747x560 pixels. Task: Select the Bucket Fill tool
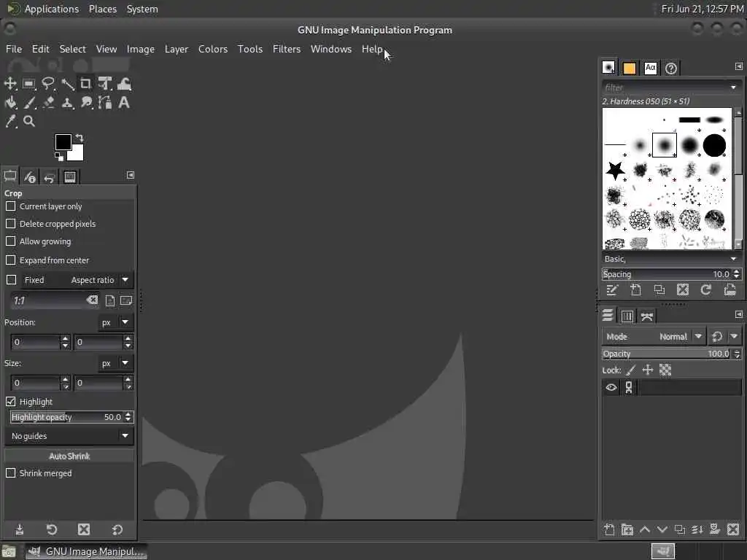10,102
